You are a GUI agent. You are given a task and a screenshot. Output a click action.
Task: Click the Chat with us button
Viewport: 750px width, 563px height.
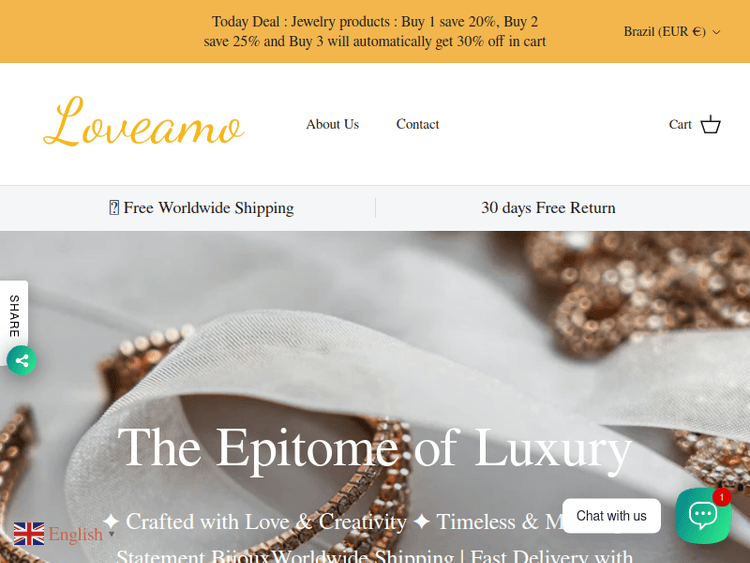(x=611, y=516)
